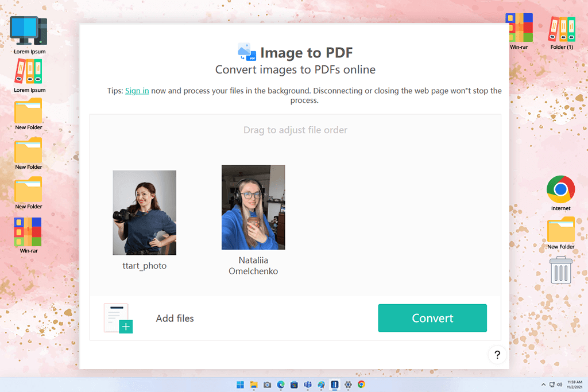This screenshot has width=588, height=392.
Task: Open the colorful globe app in the taskbar
Action: pos(322,385)
